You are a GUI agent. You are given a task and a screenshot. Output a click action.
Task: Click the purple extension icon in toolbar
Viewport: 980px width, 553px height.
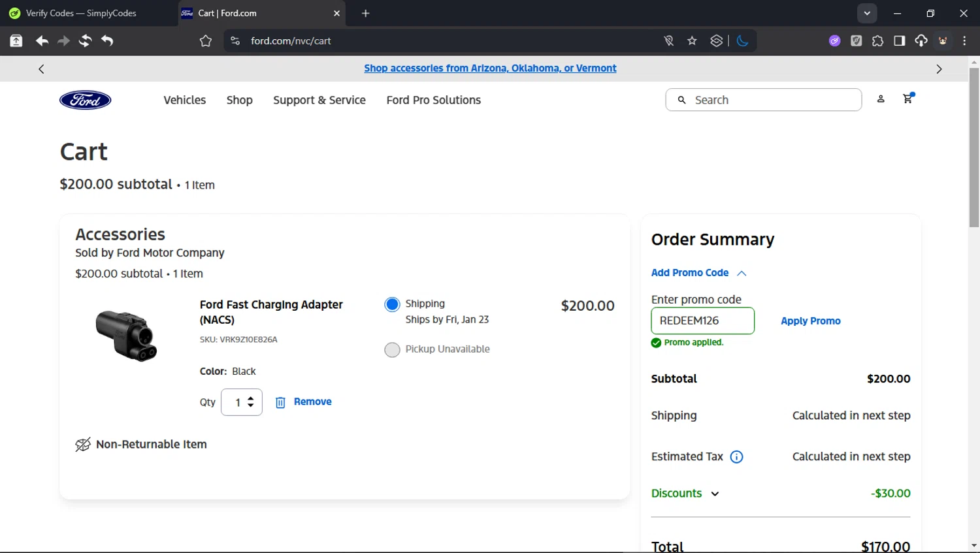[834, 40]
